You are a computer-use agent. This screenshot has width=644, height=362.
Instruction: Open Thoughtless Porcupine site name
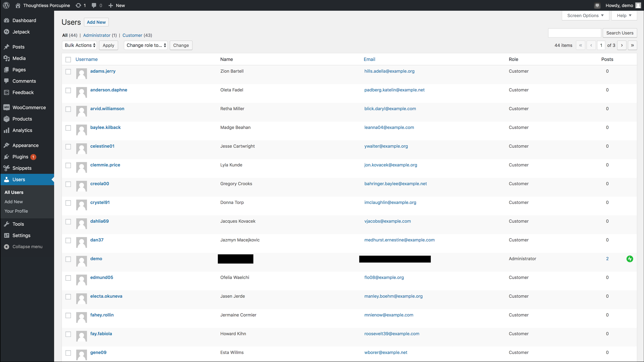pyautogui.click(x=46, y=5)
